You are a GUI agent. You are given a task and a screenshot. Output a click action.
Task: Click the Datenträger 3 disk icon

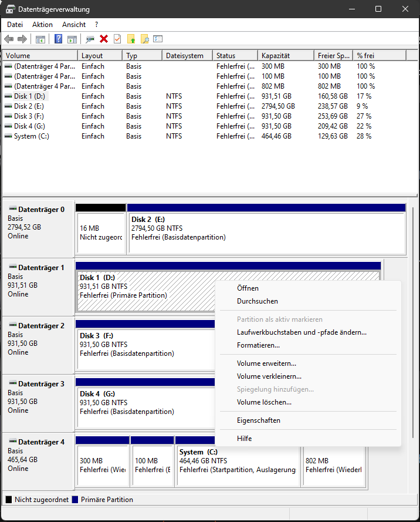coord(13,383)
